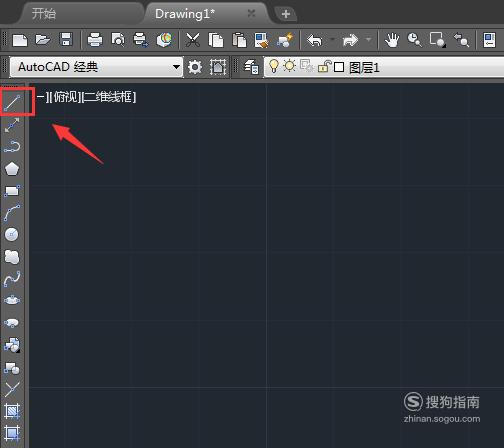Open Workspace Settings gear
The width and height of the screenshot is (504, 448).
195,67
